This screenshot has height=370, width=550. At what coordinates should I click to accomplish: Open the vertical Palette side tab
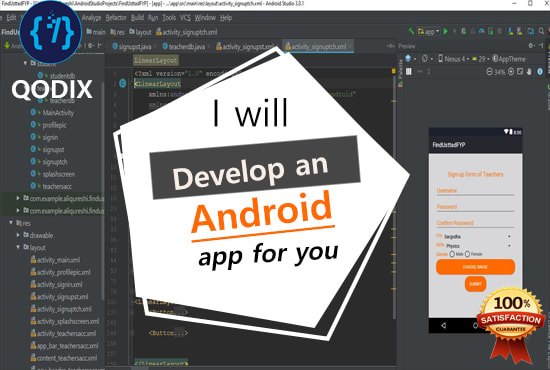point(401,73)
